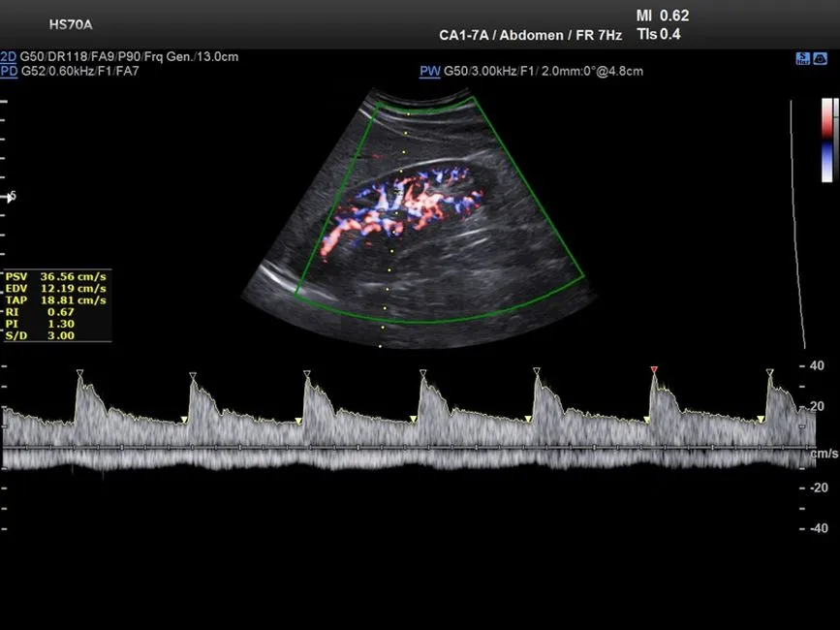Click the last white peak triangle on the waveform
This screenshot has width=840, height=630.
(769, 373)
